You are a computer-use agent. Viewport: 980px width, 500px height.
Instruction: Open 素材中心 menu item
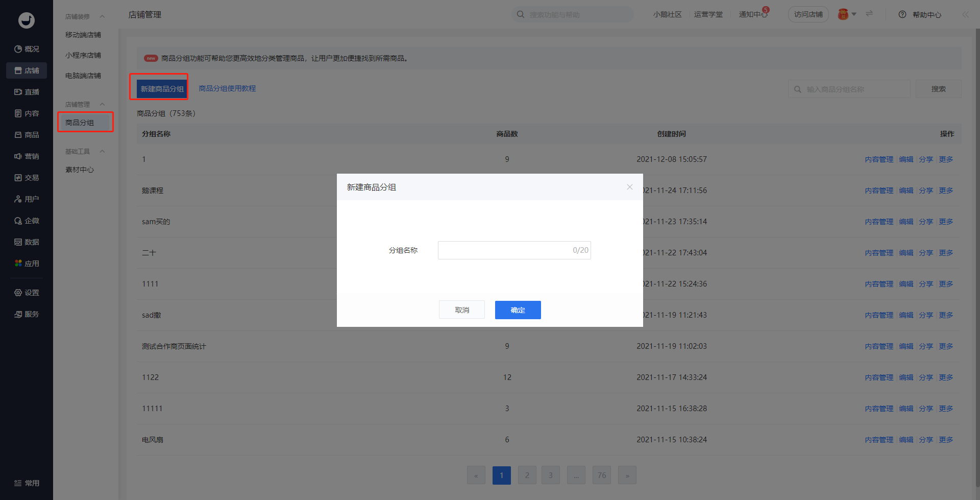coord(80,170)
